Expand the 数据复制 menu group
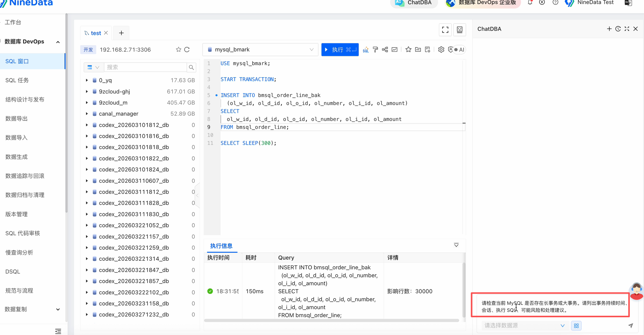Viewport: 644px width, 335px height. pos(58,309)
